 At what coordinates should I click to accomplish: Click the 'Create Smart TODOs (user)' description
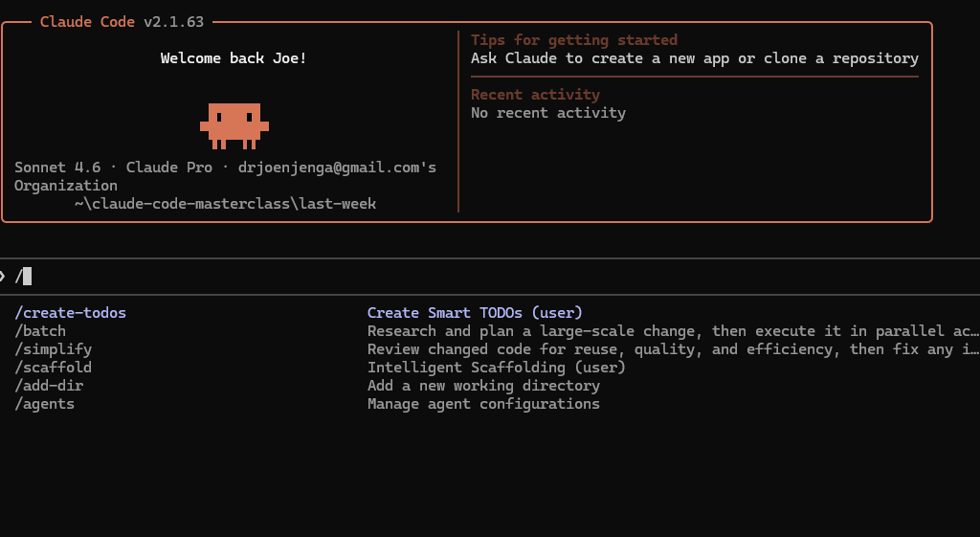click(x=475, y=313)
